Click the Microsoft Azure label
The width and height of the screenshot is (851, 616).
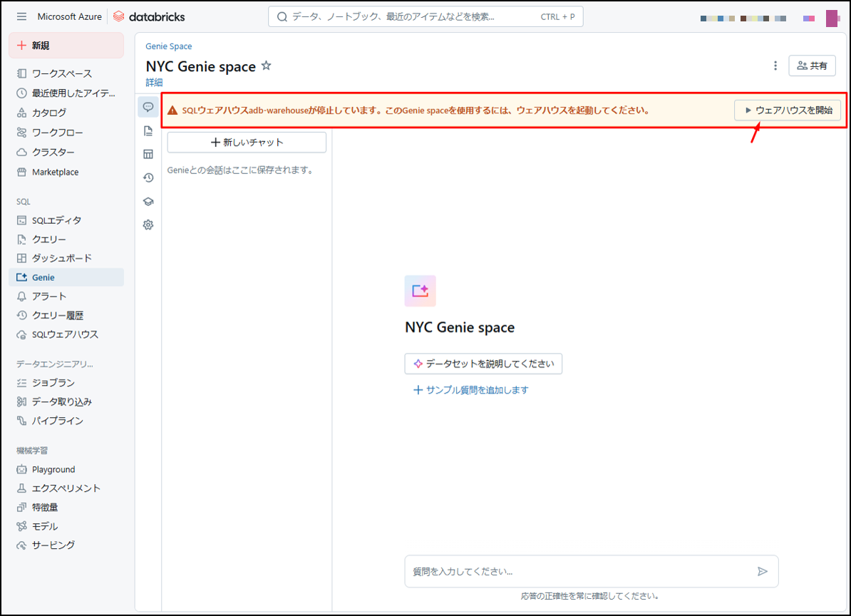tap(69, 17)
